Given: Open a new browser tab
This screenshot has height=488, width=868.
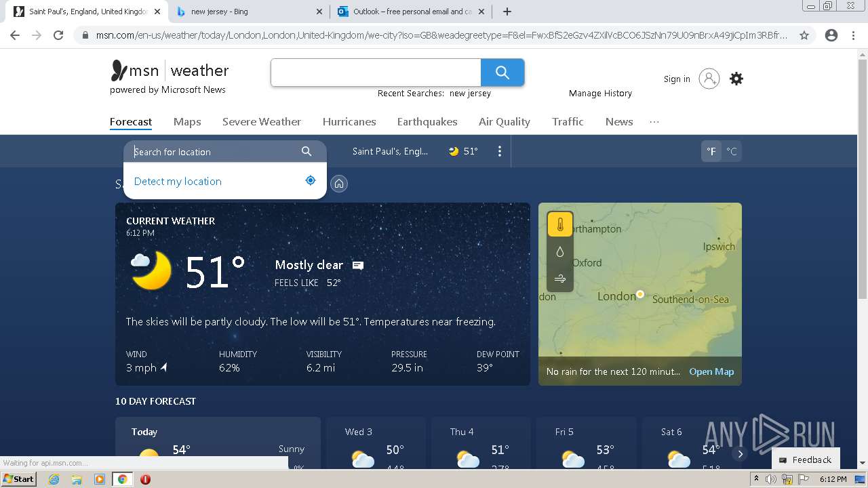Looking at the screenshot, I should (507, 12).
